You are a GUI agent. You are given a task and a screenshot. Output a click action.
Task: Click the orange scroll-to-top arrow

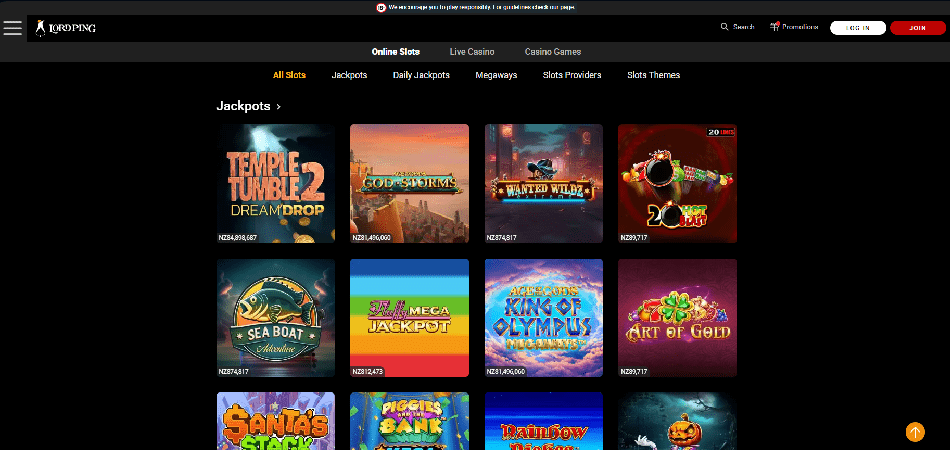pos(915,432)
